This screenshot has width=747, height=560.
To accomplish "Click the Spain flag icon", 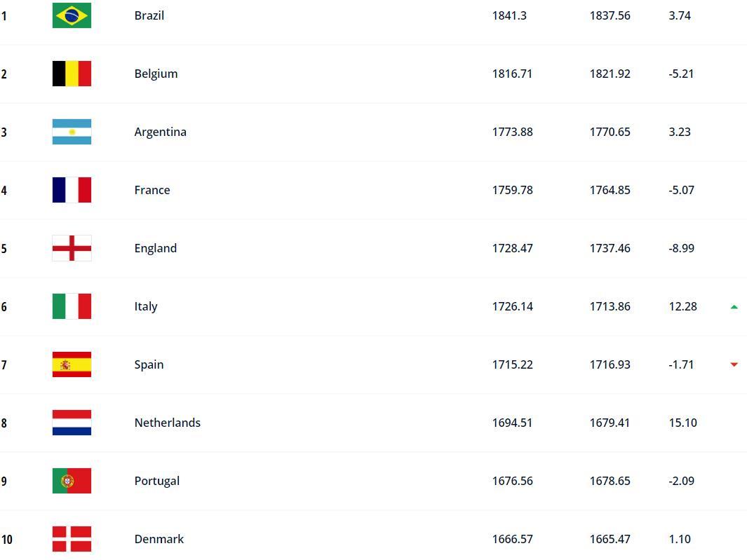I will tap(72, 364).
